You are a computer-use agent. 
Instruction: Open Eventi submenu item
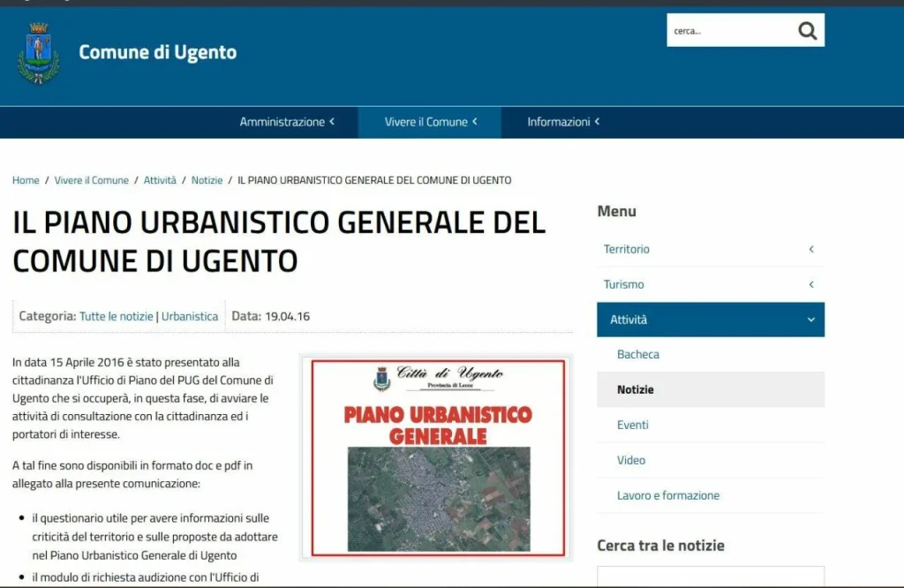click(x=632, y=425)
